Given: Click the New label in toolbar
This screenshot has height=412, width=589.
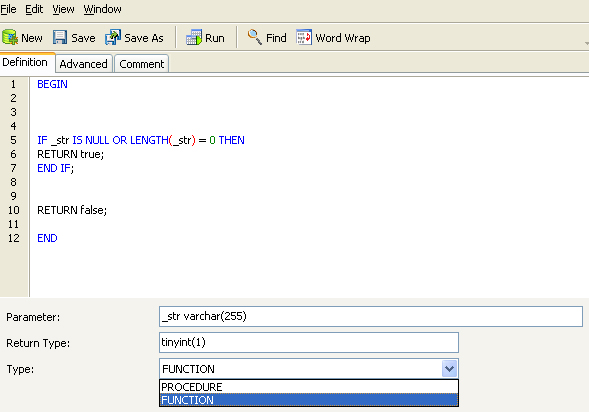Looking at the screenshot, I should 32,38.
